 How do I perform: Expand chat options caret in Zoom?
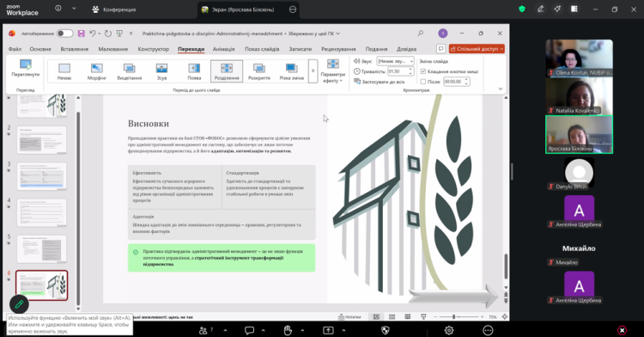pyautogui.click(x=264, y=330)
